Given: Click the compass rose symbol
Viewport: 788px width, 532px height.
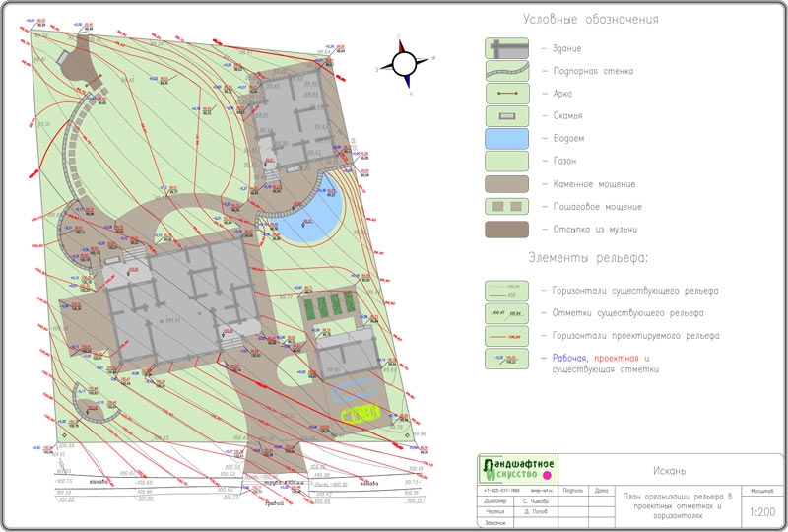Looking at the screenshot, I should tap(405, 64).
